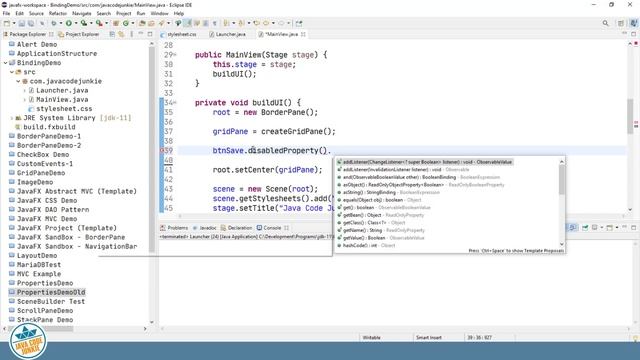Click the External Tools run icon
Image resolution: width=640 pixels, height=360 pixels.
pyautogui.click(x=99, y=23)
